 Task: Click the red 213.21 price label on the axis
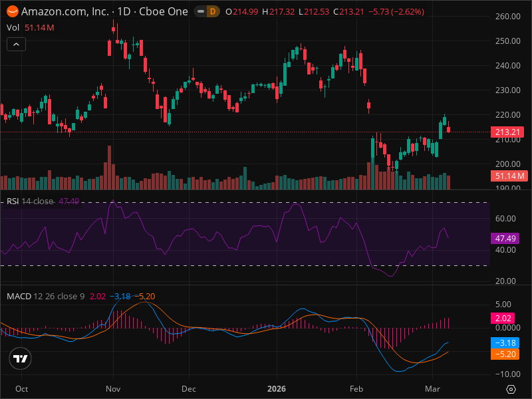507,132
